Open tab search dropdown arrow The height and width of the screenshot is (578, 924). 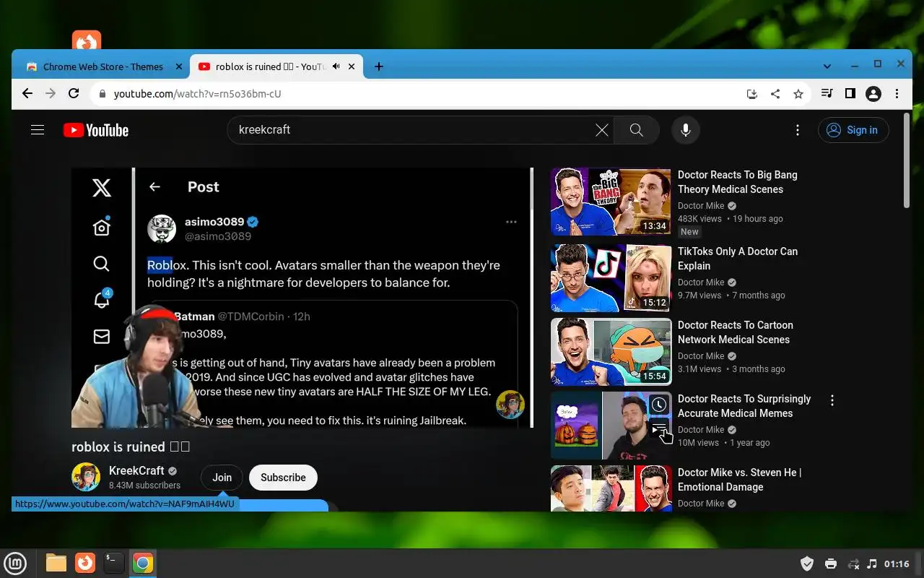[827, 66]
